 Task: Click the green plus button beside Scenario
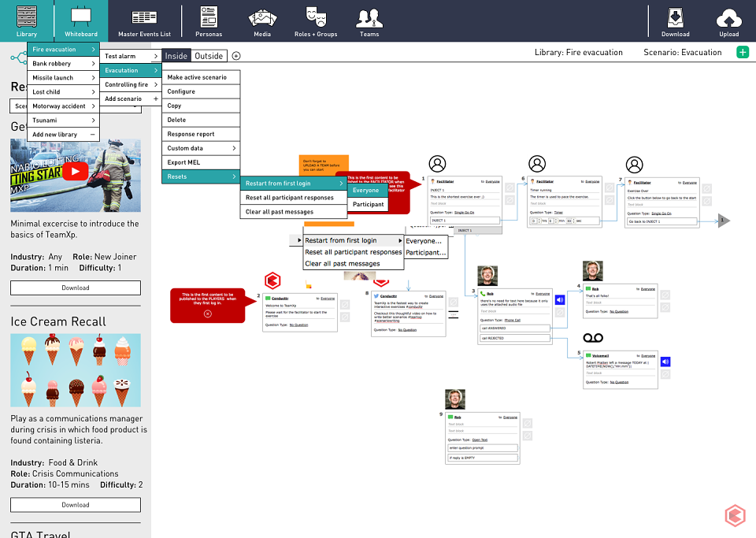click(743, 52)
